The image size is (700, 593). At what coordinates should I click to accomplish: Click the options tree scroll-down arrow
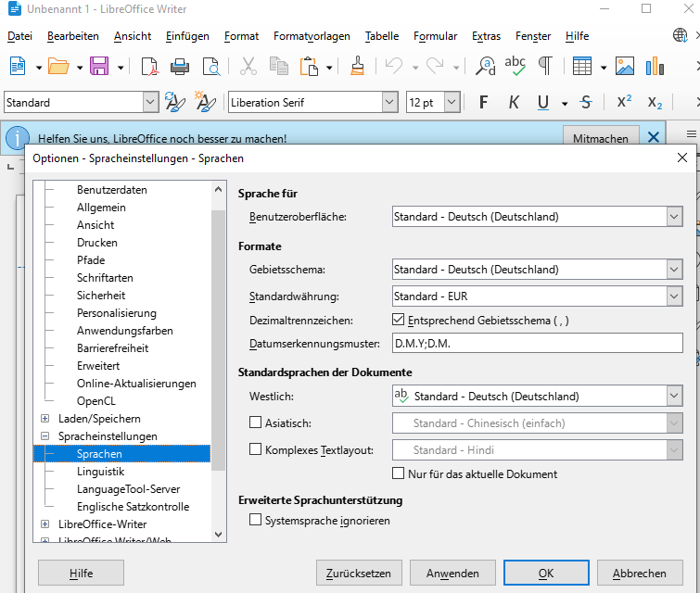218,534
